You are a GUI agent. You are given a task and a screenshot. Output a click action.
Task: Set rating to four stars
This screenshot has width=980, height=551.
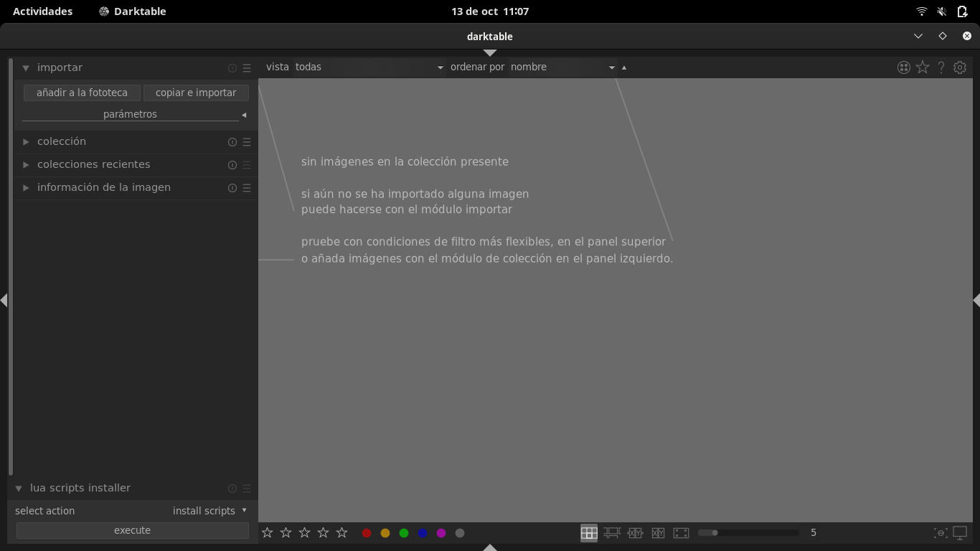pyautogui.click(x=324, y=532)
